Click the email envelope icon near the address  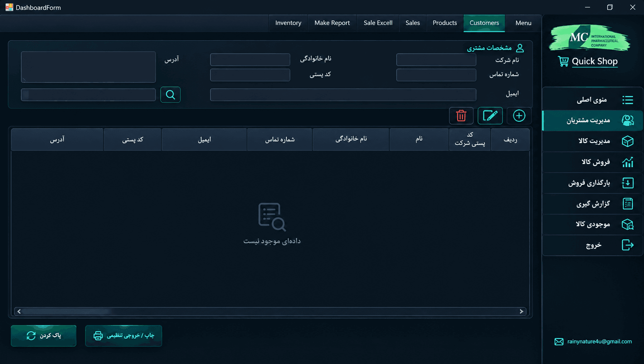pyautogui.click(x=559, y=342)
